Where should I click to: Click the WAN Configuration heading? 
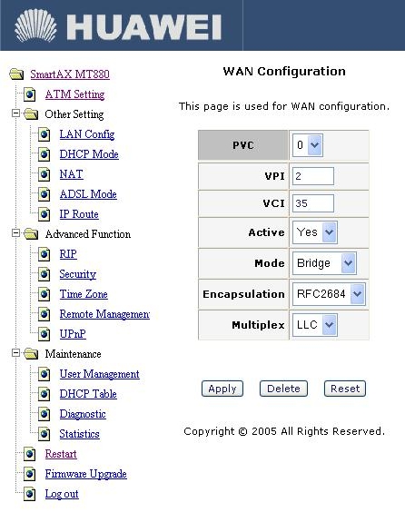284,71
